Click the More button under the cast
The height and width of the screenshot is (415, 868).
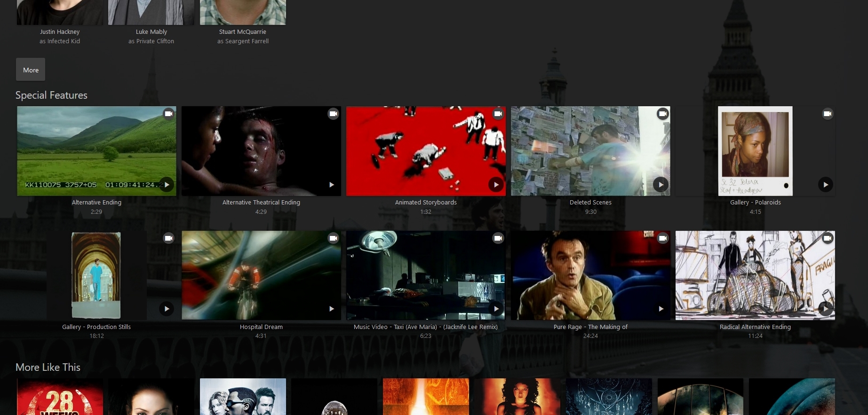click(31, 70)
